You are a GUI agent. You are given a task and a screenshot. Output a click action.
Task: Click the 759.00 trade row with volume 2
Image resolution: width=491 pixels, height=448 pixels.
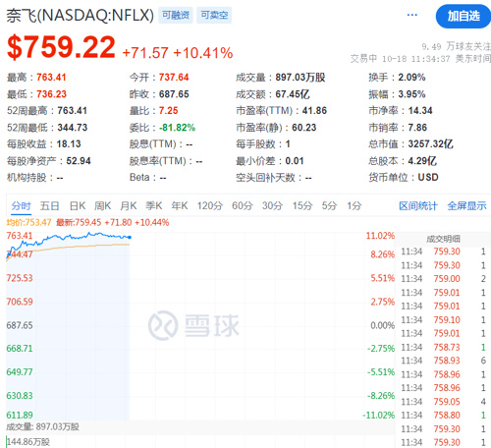pos(444,279)
